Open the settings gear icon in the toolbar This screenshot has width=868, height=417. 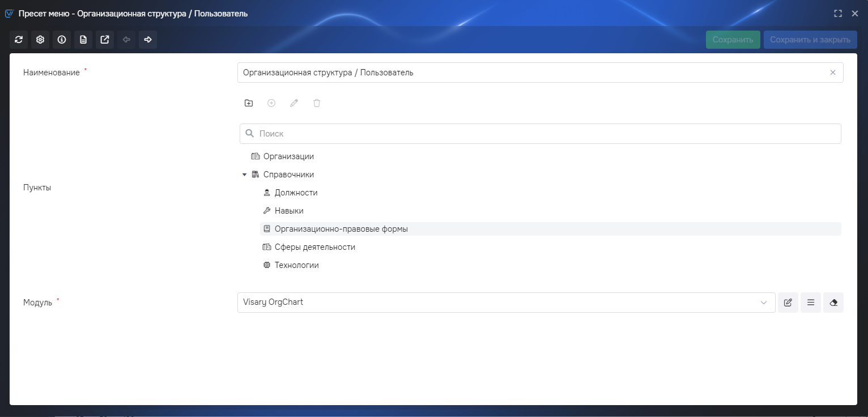pos(40,40)
